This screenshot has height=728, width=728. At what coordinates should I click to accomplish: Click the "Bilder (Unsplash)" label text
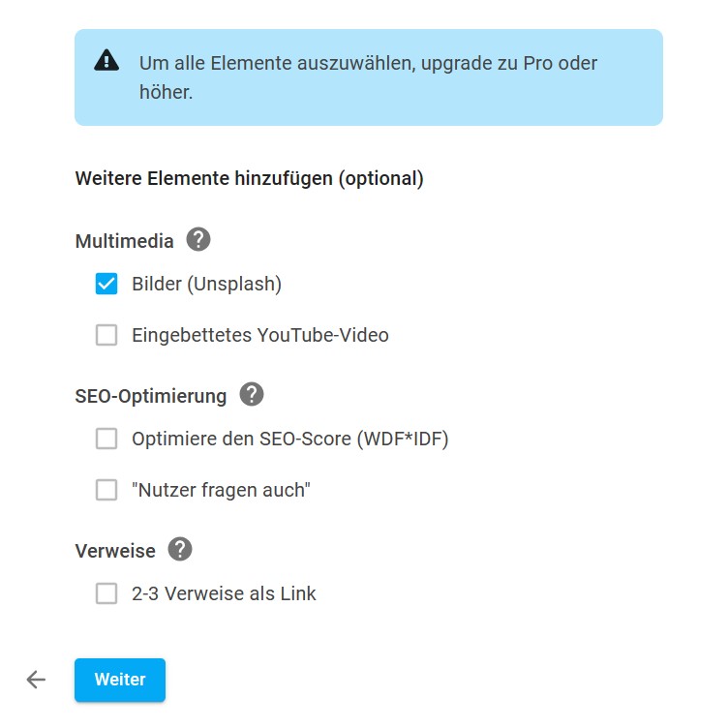tap(206, 284)
